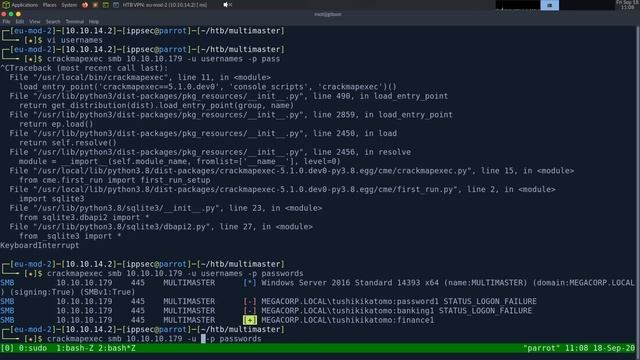Screen dimensions: 640x360
Task: Click the orange launcher icon in top panel
Action: (x=95, y=5)
